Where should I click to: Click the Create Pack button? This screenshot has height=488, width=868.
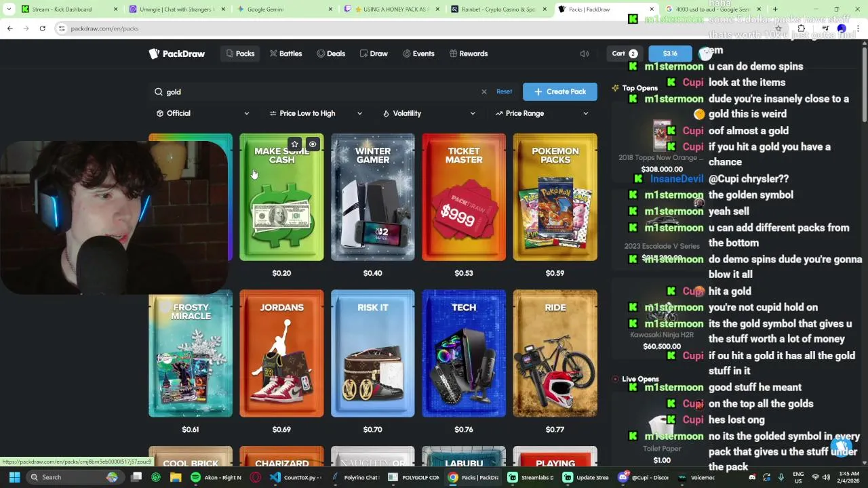pos(560,91)
